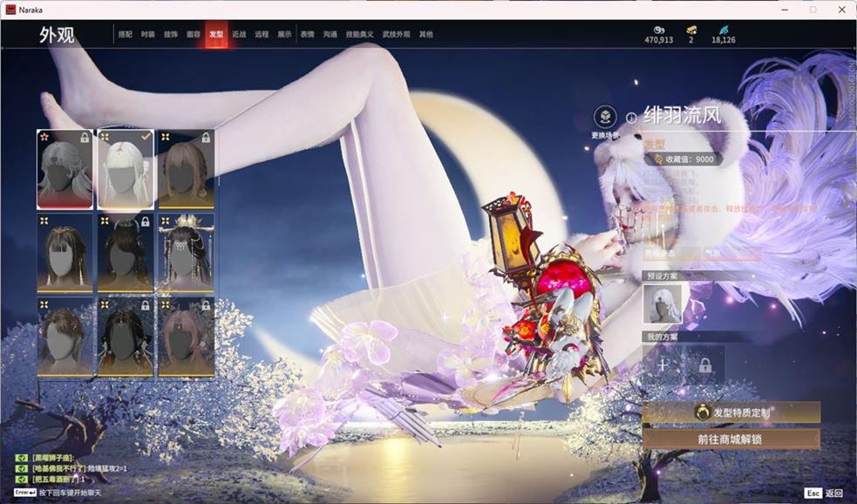
Task: Click the 更换场景 scene change icon
Action: point(605,117)
